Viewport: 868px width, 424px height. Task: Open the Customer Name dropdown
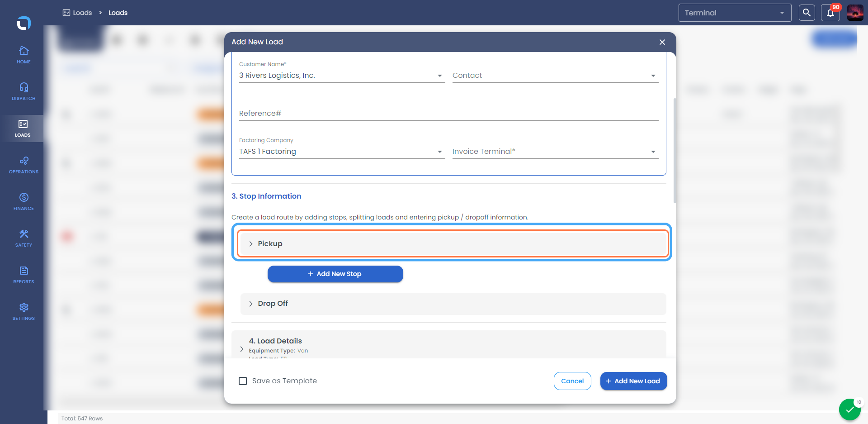coord(342,76)
